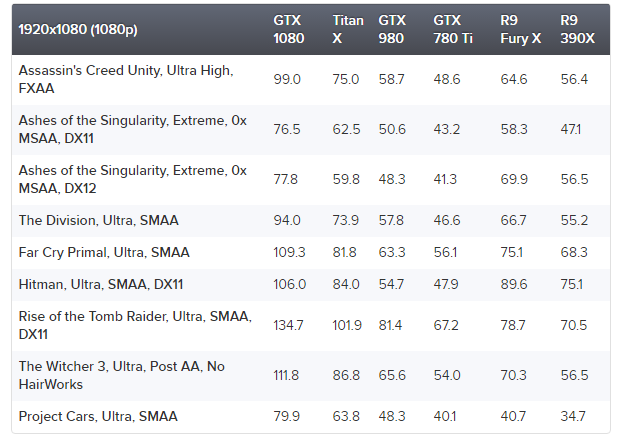Click the GTX 980 column header

pos(392,29)
